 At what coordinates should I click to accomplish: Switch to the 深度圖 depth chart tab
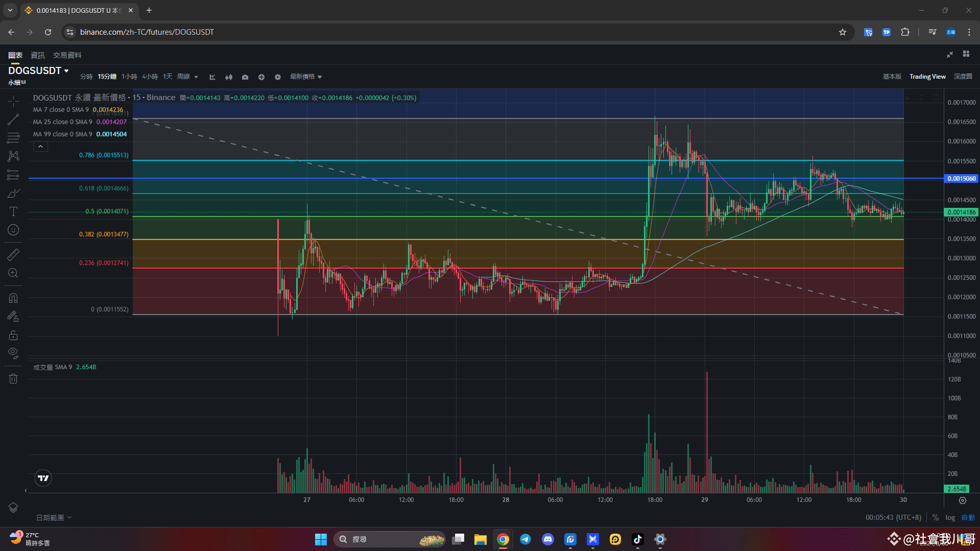point(962,77)
